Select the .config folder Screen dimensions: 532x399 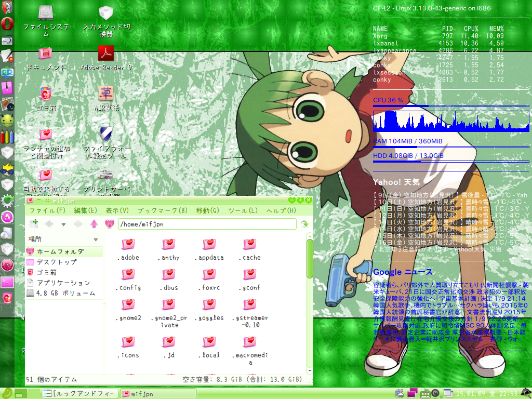128,280
